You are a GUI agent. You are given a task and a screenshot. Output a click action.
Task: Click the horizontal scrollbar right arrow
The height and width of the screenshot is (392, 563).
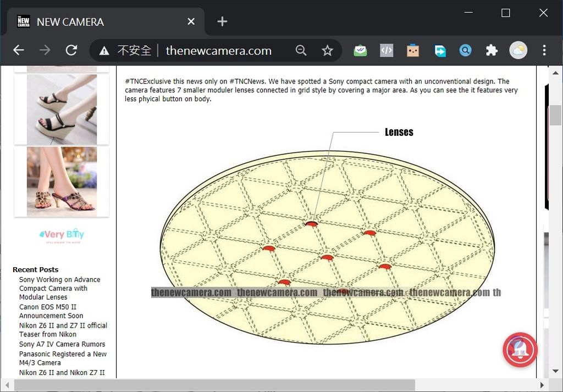[542, 385]
